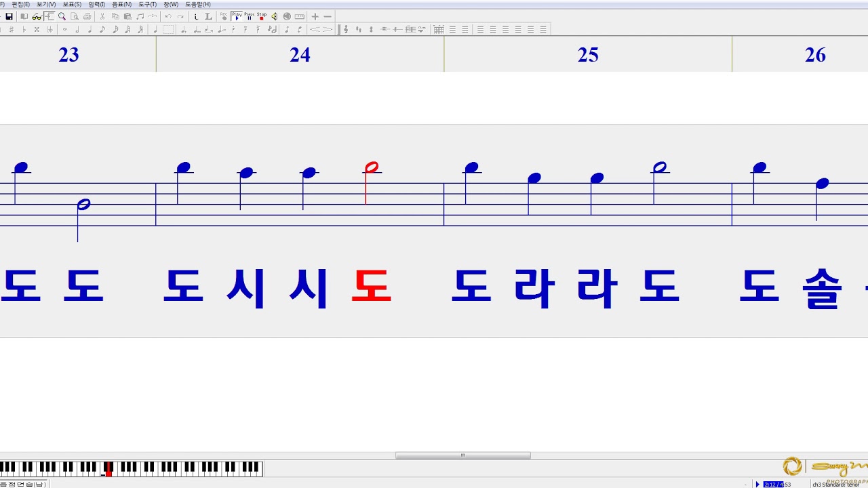Select the sixteenth note icon
The height and width of the screenshot is (488, 868).
[x=115, y=29]
